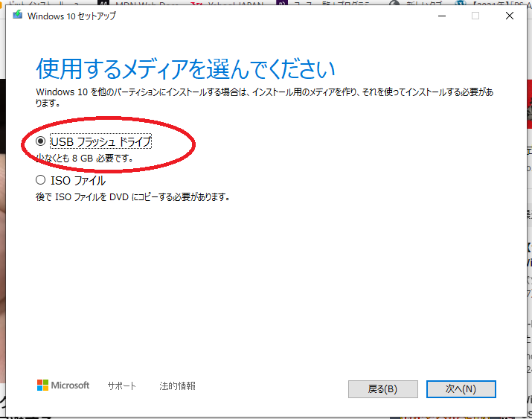Open the サポート link
This screenshot has width=532, height=419.
pos(121,386)
